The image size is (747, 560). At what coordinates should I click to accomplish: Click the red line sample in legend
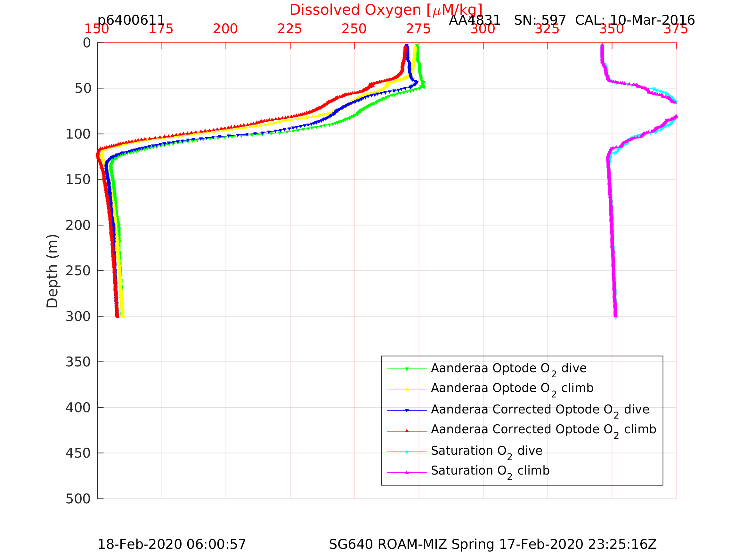point(407,431)
